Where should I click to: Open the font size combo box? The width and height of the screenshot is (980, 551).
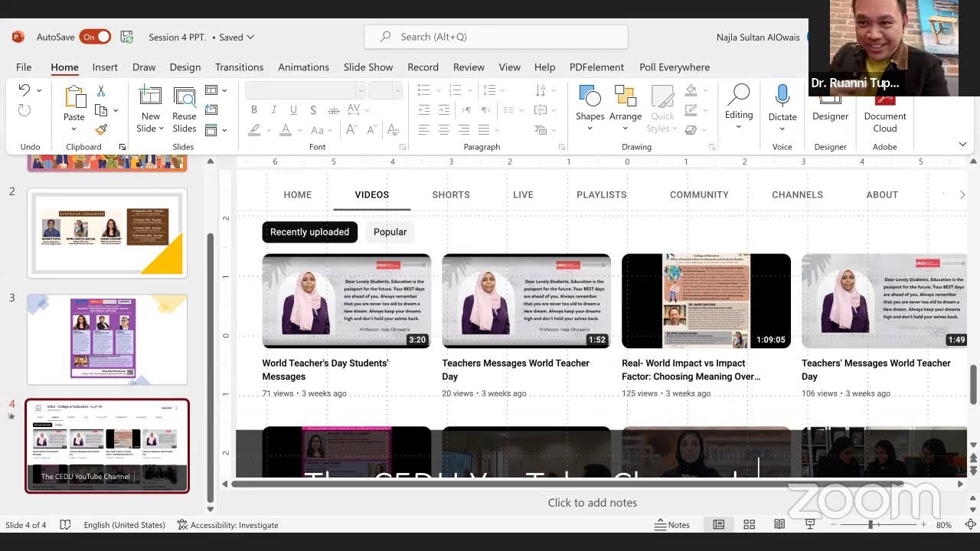tap(385, 90)
